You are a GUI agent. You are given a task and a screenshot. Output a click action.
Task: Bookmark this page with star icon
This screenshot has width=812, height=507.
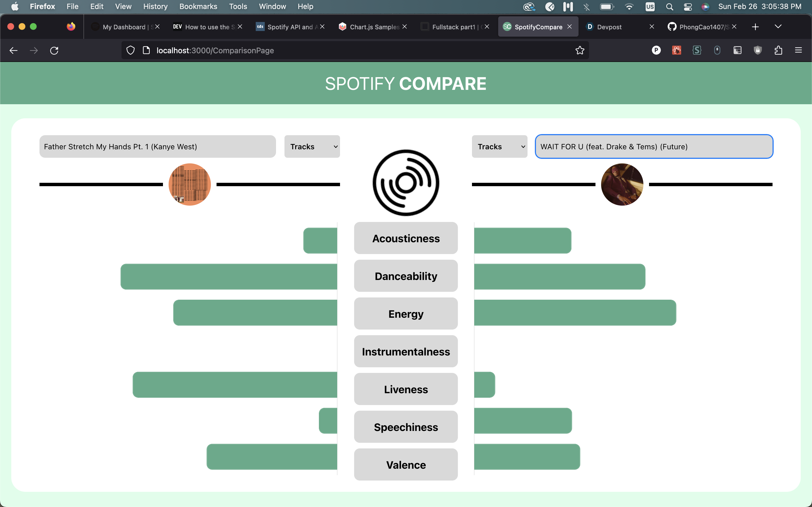(579, 50)
